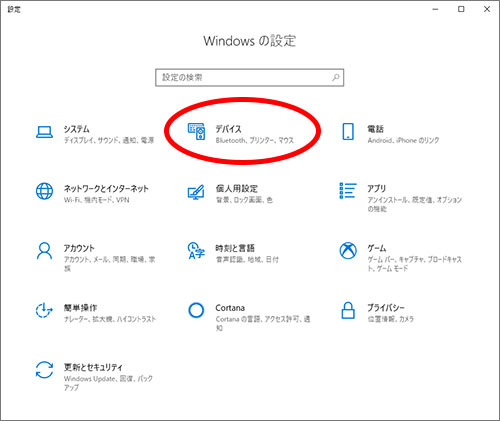The image size is (500, 421).
Task: Click the 'Wi-Fi、機内モード、VPN' description
Action: click(x=97, y=200)
